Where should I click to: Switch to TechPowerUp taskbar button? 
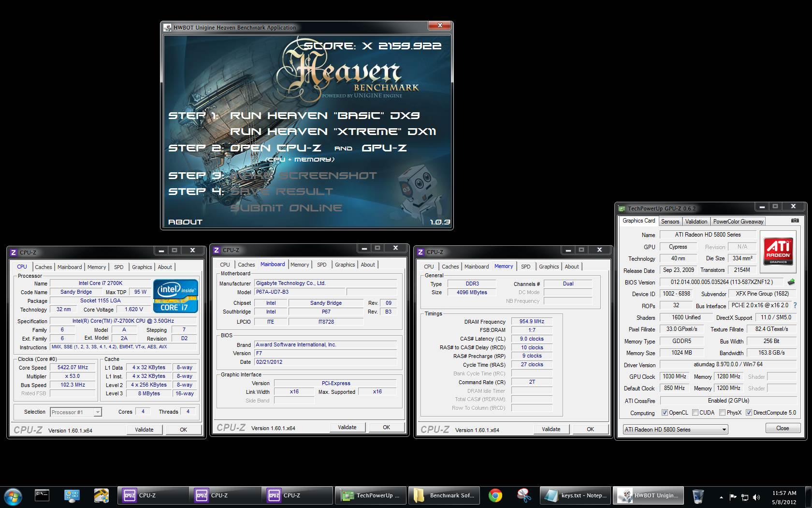point(371,495)
